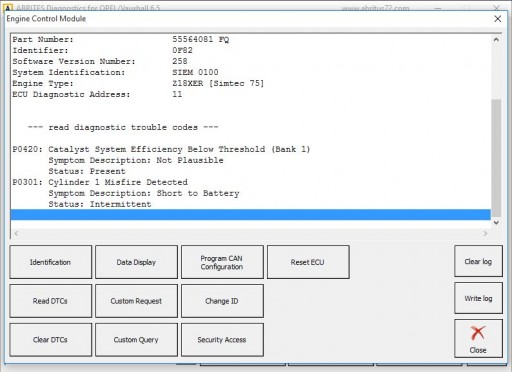512x372 pixels.
Task: Click the Identification button
Action: [x=51, y=262]
